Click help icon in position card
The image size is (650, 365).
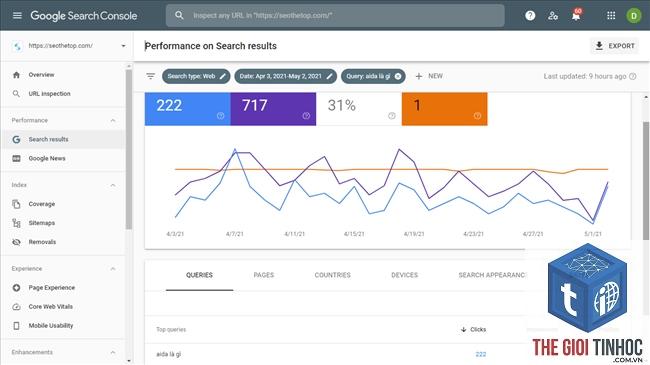click(x=478, y=116)
